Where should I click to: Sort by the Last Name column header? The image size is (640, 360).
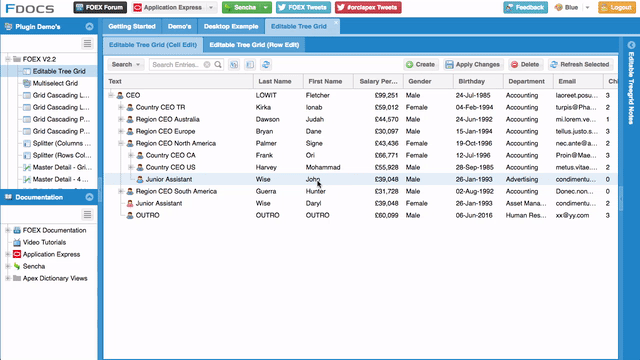(x=278, y=82)
